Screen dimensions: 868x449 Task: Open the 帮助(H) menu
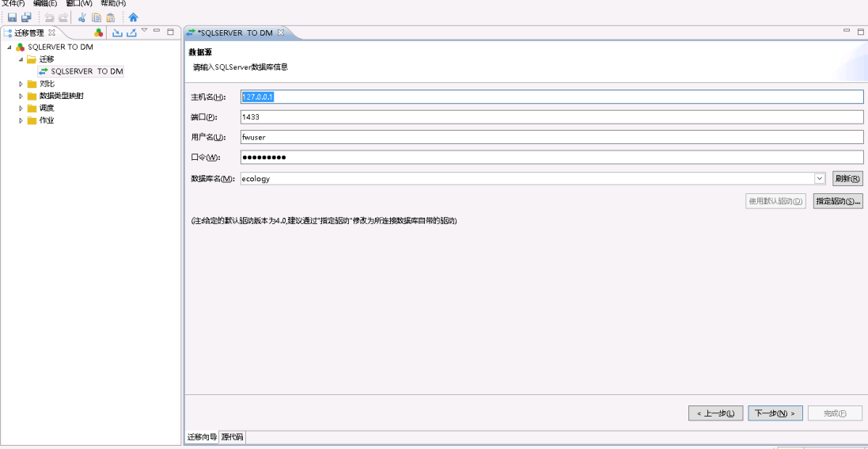click(113, 3)
